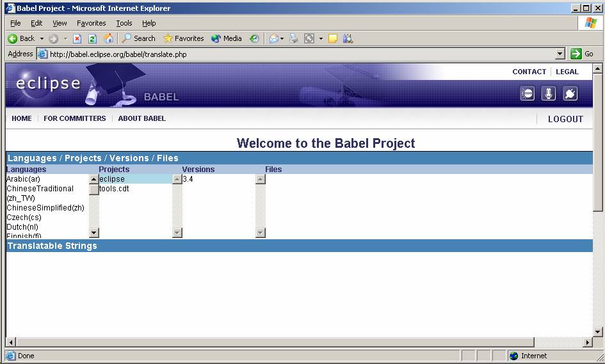This screenshot has width=605, height=364.
Task: Select ChineseSimplified(zh) language
Action: coord(45,208)
